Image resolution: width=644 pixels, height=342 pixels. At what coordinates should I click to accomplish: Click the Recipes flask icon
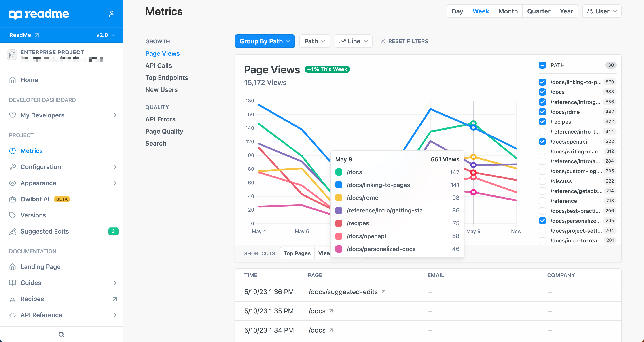point(13,299)
